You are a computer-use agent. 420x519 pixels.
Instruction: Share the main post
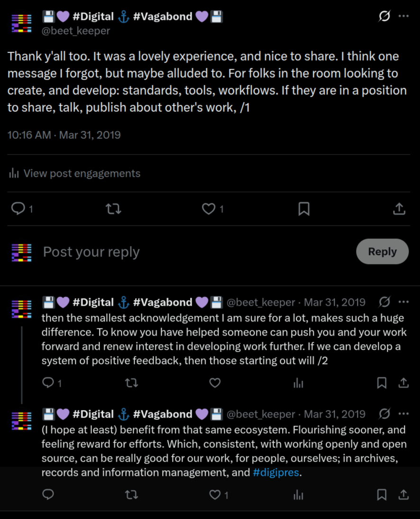click(399, 209)
